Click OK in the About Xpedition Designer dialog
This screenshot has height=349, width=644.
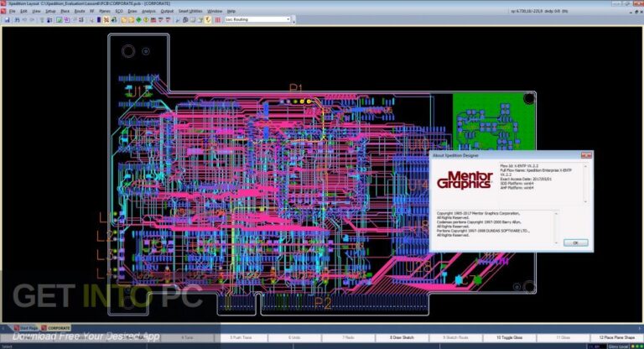[x=575, y=243]
